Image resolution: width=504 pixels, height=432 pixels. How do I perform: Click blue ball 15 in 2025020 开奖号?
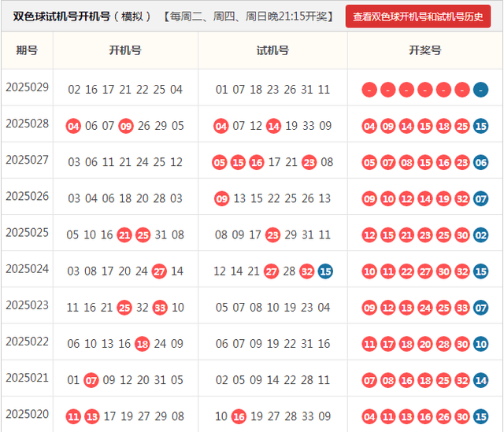(481, 416)
